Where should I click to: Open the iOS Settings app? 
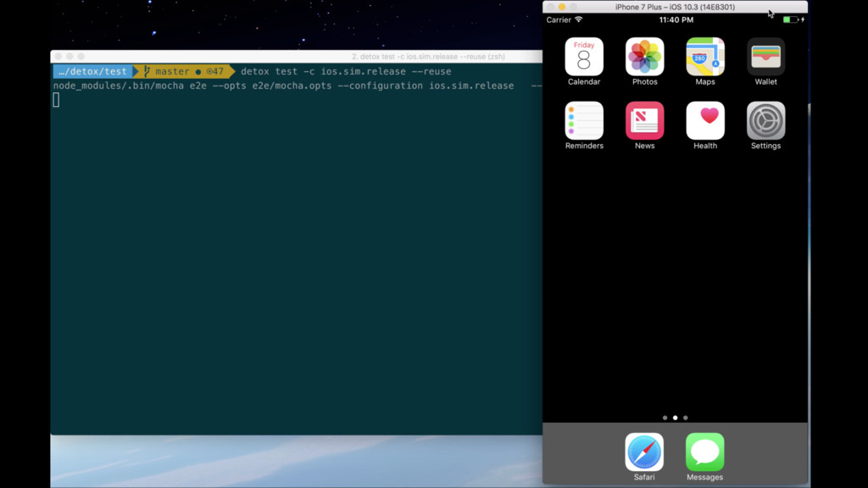click(765, 120)
